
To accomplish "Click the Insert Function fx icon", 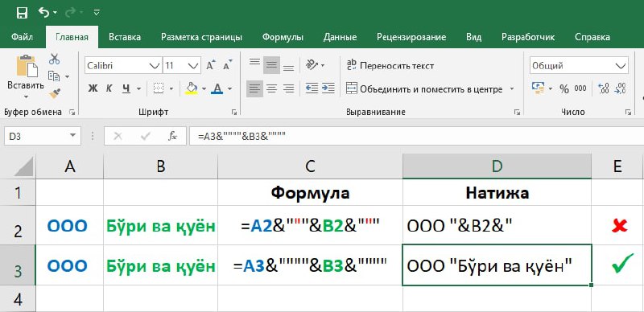I will click(172, 136).
